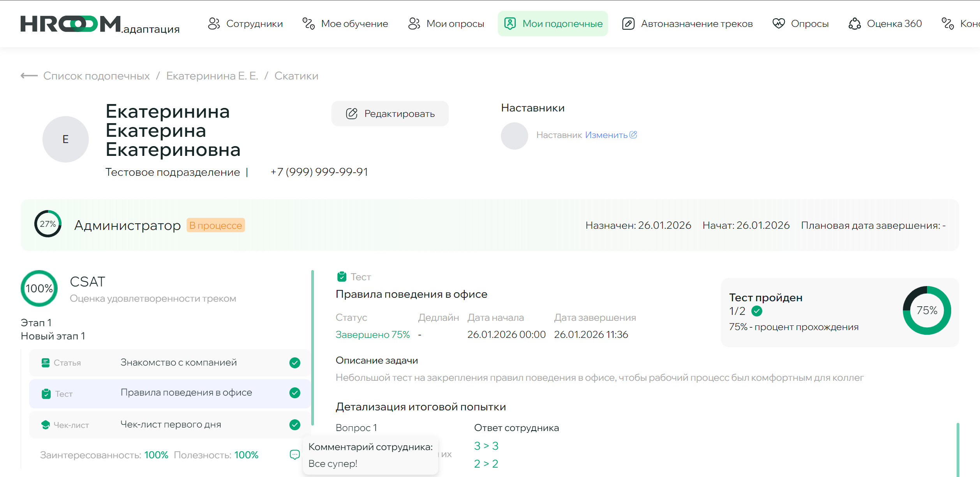Click the Чек-лист graduation cap icon
Image resolution: width=980 pixels, height=477 pixels.
tap(46, 425)
